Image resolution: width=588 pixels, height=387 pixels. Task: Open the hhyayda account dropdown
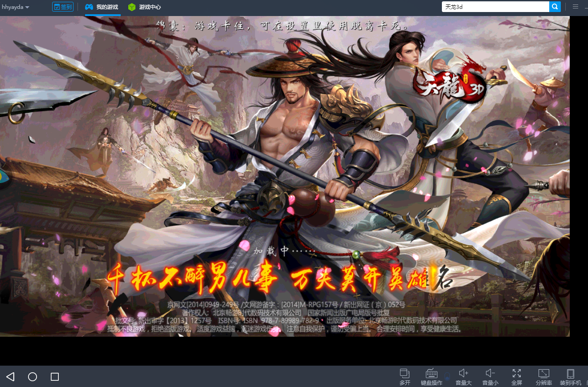16,7
